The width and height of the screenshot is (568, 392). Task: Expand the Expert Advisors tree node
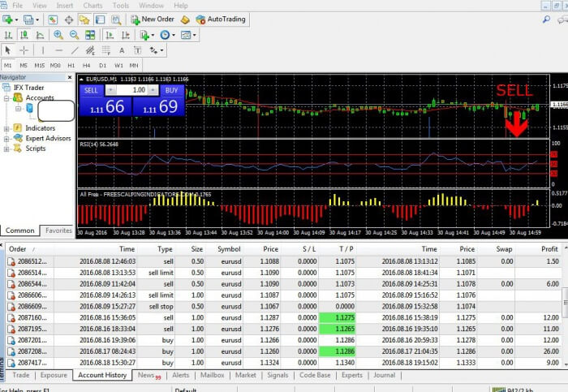click(7, 139)
